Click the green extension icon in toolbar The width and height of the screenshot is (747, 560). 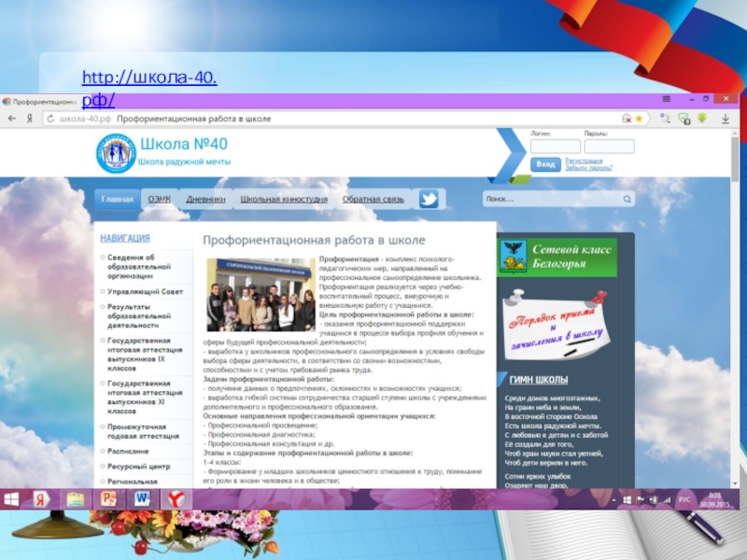coord(702,118)
